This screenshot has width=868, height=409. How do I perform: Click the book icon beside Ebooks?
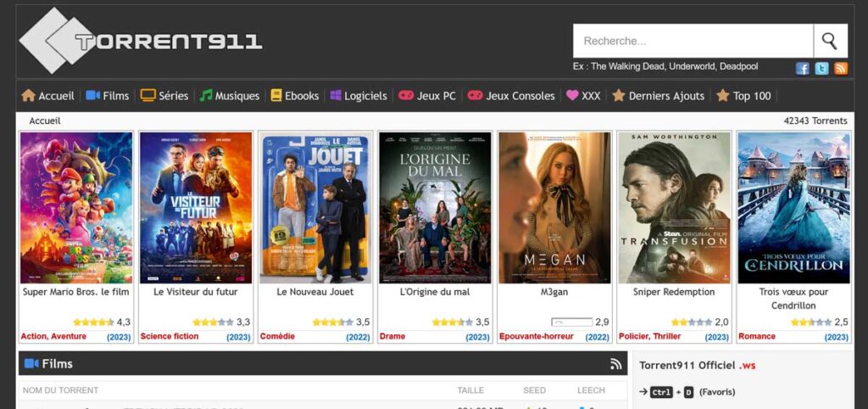(x=276, y=95)
